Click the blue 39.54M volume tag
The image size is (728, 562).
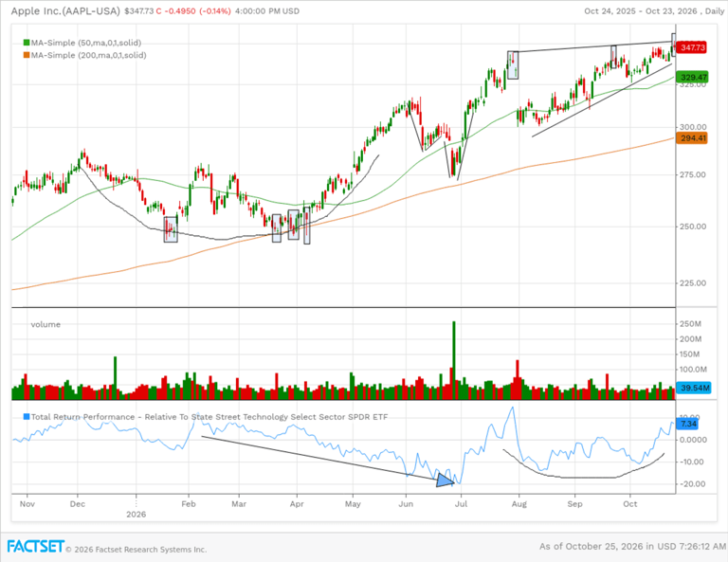tap(694, 388)
